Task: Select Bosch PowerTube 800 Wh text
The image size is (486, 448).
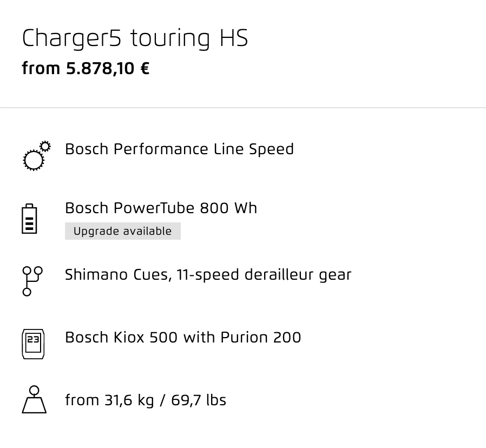Action: [x=161, y=208]
